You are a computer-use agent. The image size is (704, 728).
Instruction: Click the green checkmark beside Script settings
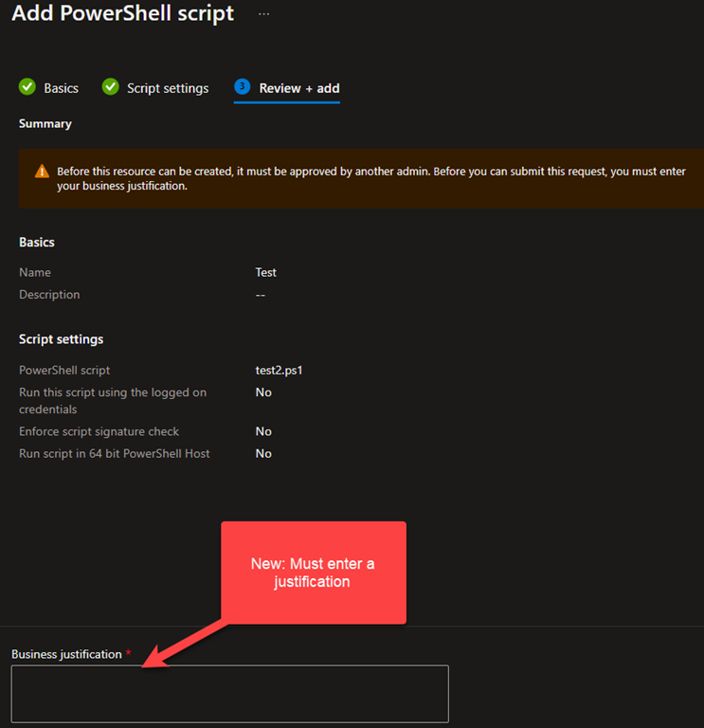coord(111,87)
